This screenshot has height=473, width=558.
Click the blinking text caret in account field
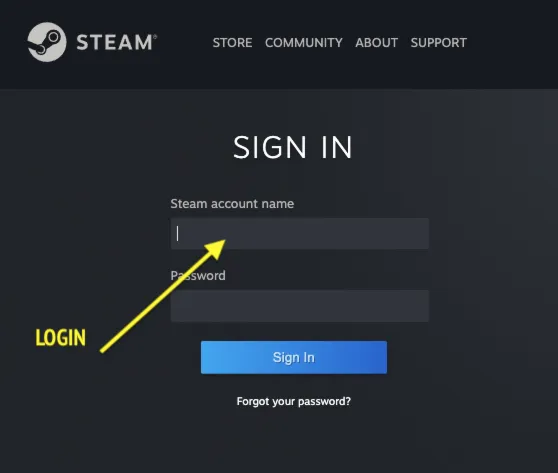[x=177, y=233]
